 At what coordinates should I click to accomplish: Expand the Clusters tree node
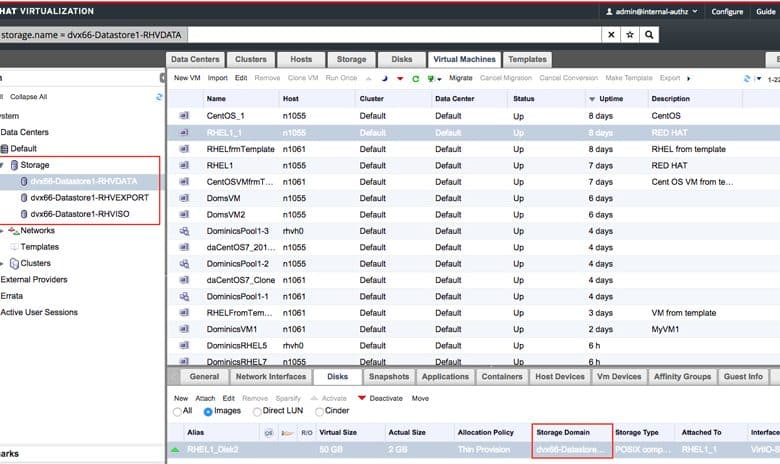point(2,264)
